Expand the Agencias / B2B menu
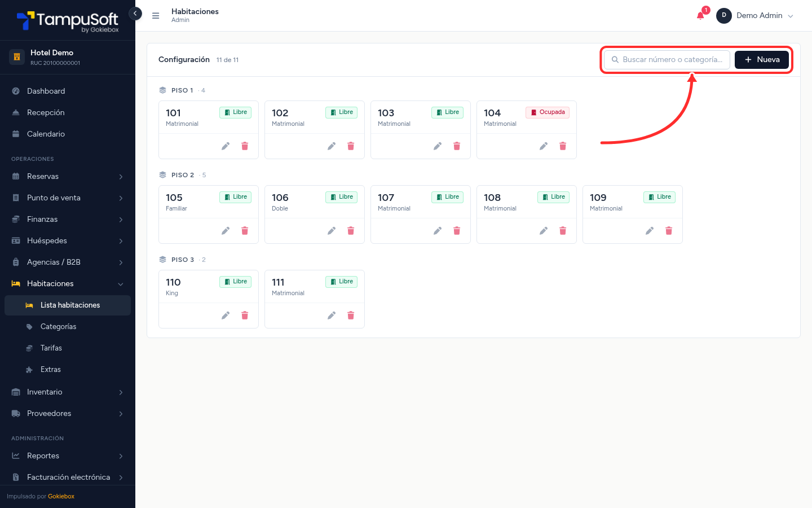The image size is (812, 508). 68,262
